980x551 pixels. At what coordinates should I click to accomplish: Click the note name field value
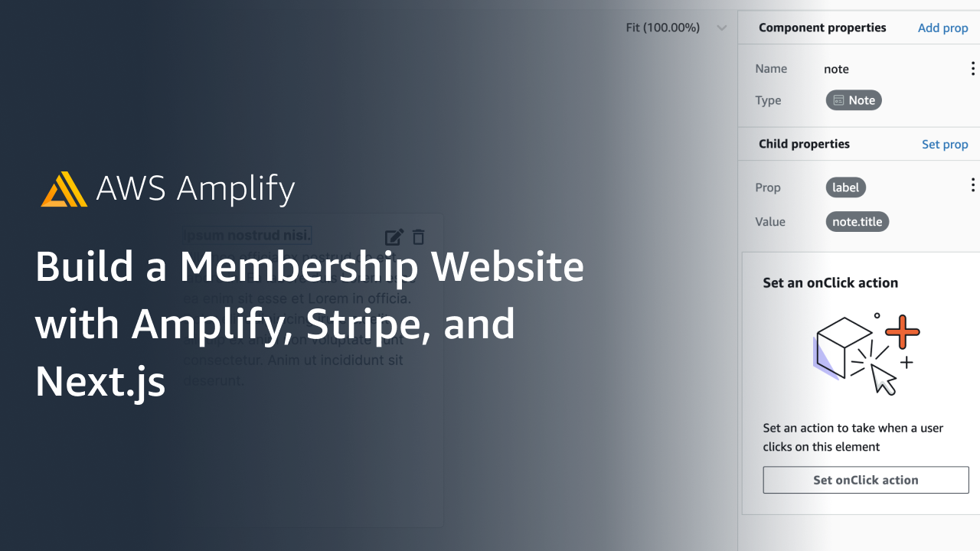click(x=836, y=69)
